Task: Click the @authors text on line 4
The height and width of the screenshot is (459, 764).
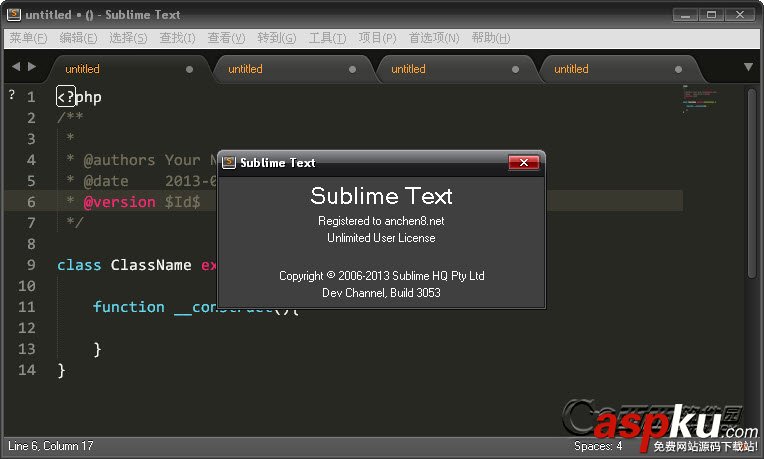Action: pyautogui.click(x=119, y=160)
